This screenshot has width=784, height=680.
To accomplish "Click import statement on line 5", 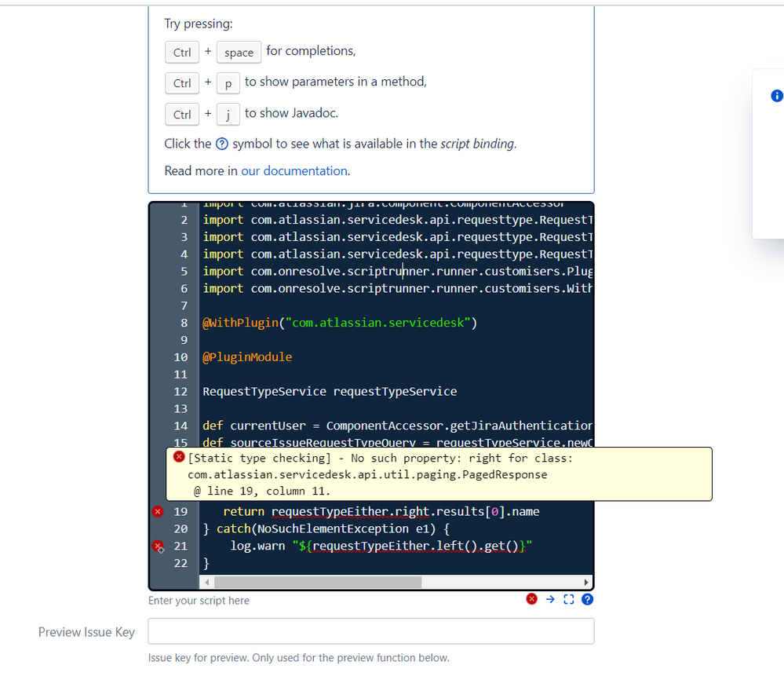I will pos(398,271).
